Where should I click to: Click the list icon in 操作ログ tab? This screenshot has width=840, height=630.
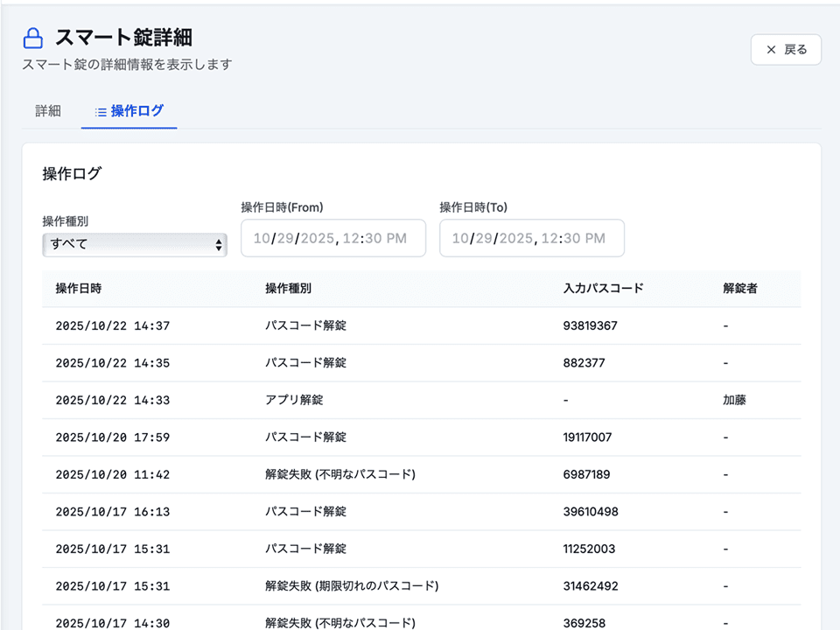pos(101,112)
